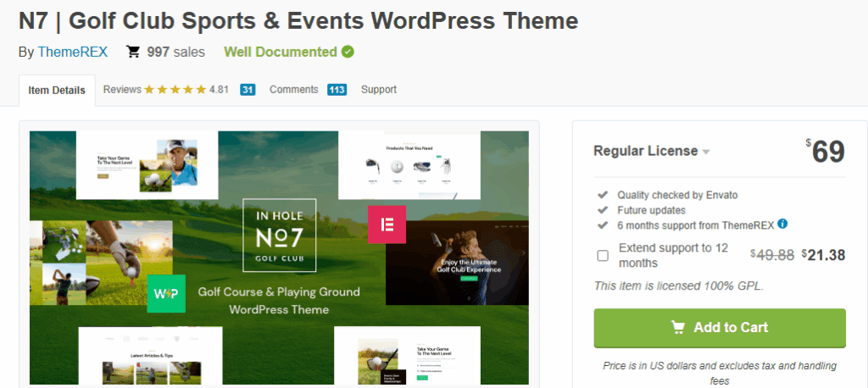
Task: Click 'This item is licensed 100% GPL.' text
Action: point(679,286)
